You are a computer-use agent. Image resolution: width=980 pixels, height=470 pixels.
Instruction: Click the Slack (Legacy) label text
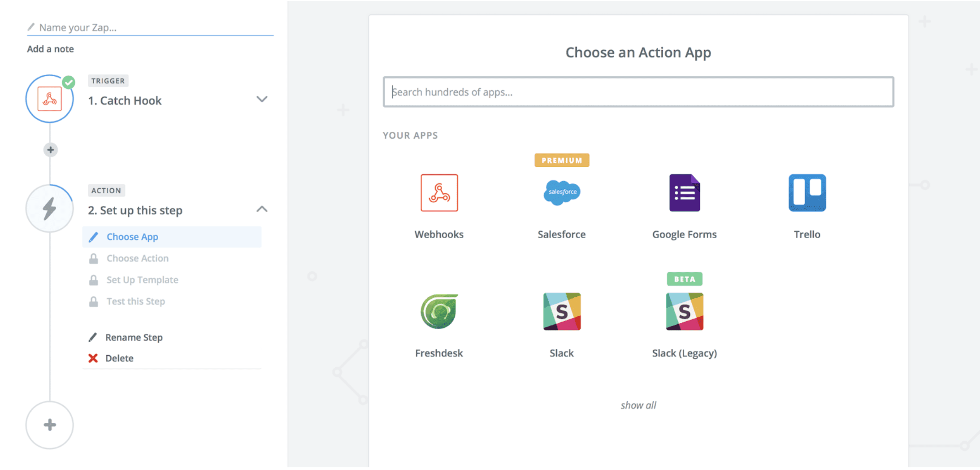(685, 353)
